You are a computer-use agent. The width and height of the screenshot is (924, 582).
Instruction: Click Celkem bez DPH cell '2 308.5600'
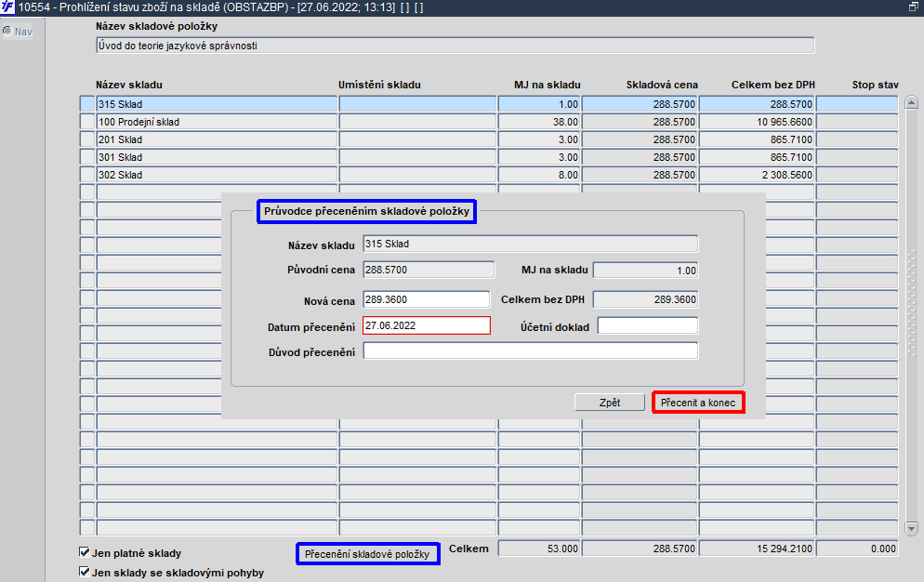(x=758, y=175)
